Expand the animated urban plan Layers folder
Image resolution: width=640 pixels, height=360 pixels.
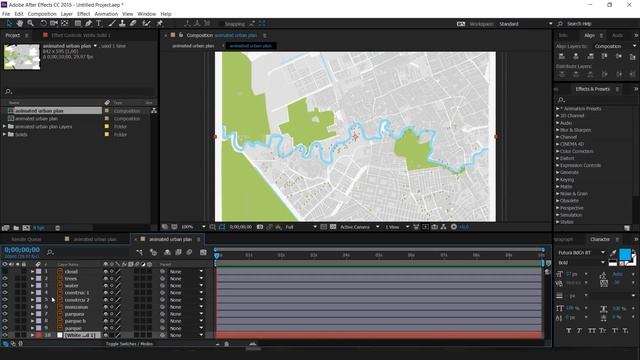coord(4,127)
